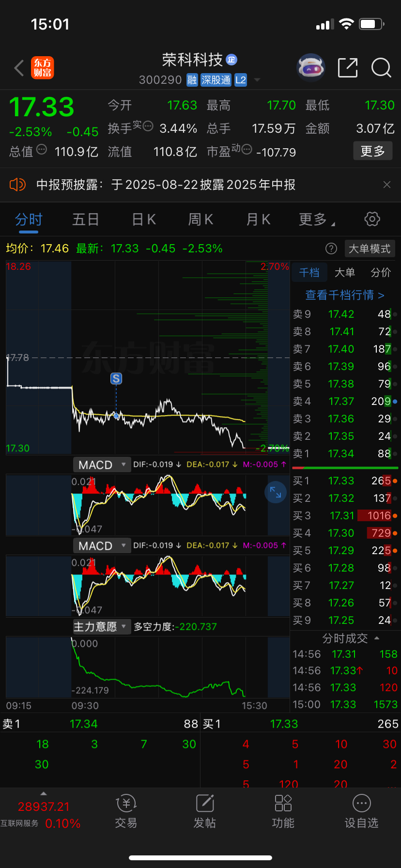Open the search magnifier icon

pyautogui.click(x=381, y=68)
